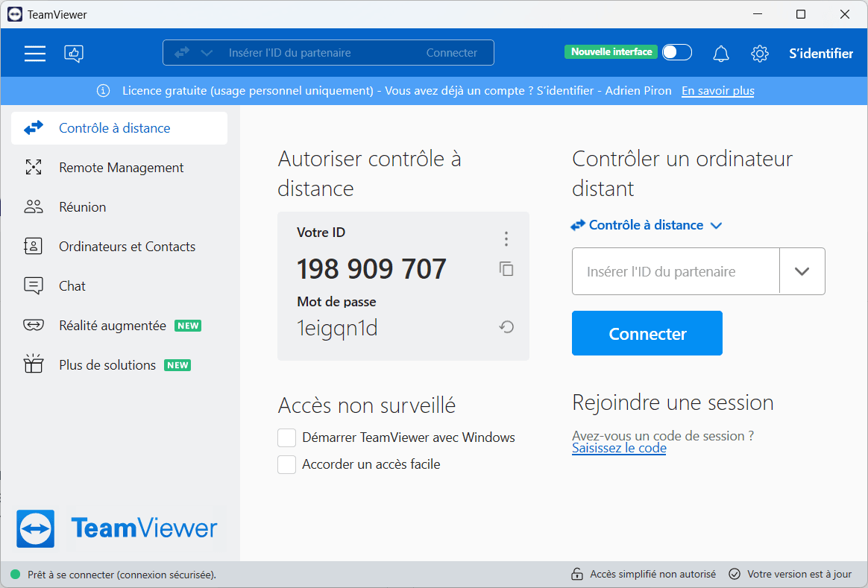The image size is (868, 588).
Task: Click Prêt à se connecter status text
Action: 122,575
